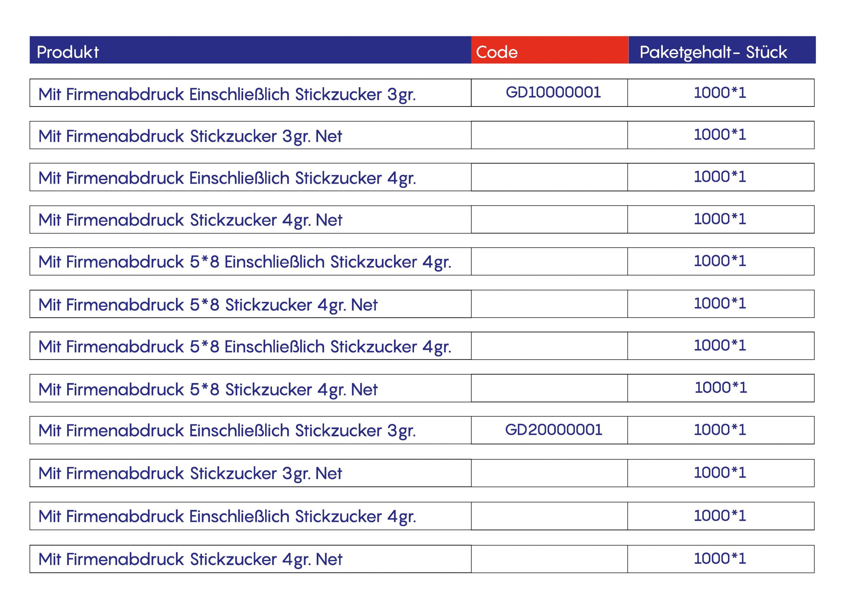Click the product name in the GD10000001 row
Screen dimensions: 868x610
click(x=227, y=94)
